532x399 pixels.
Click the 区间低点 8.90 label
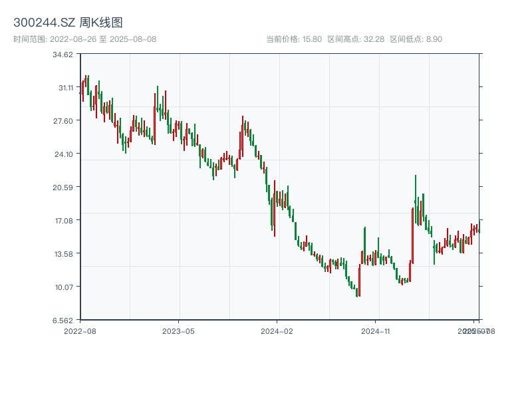click(416, 39)
